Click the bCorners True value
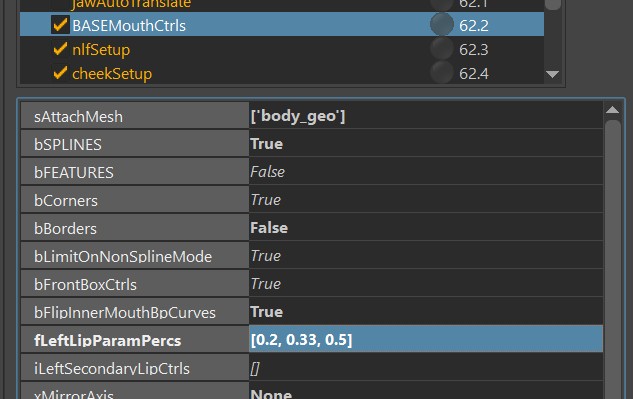The width and height of the screenshot is (633, 399). click(x=426, y=200)
